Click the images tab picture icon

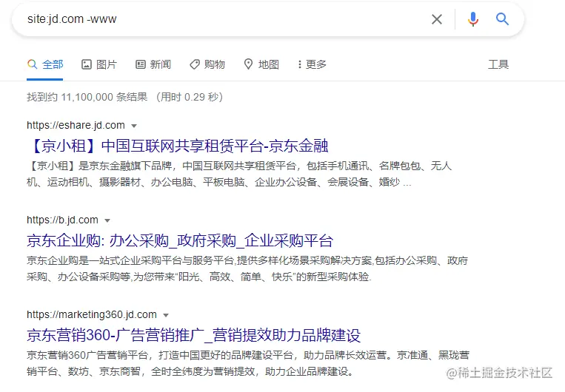[x=87, y=64]
